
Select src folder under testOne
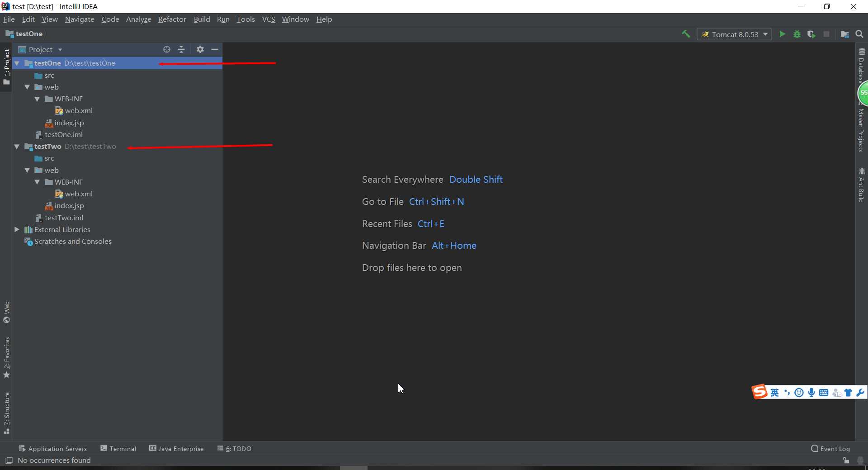(x=44, y=76)
